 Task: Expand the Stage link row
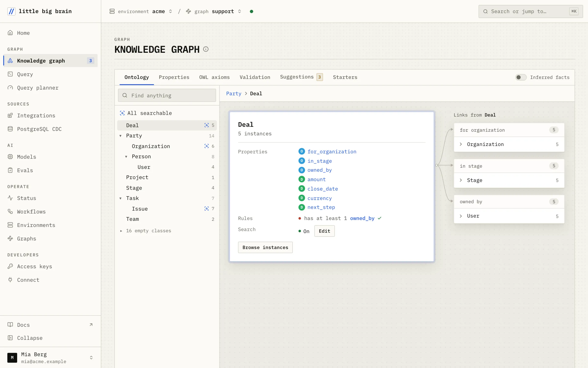pos(509,180)
